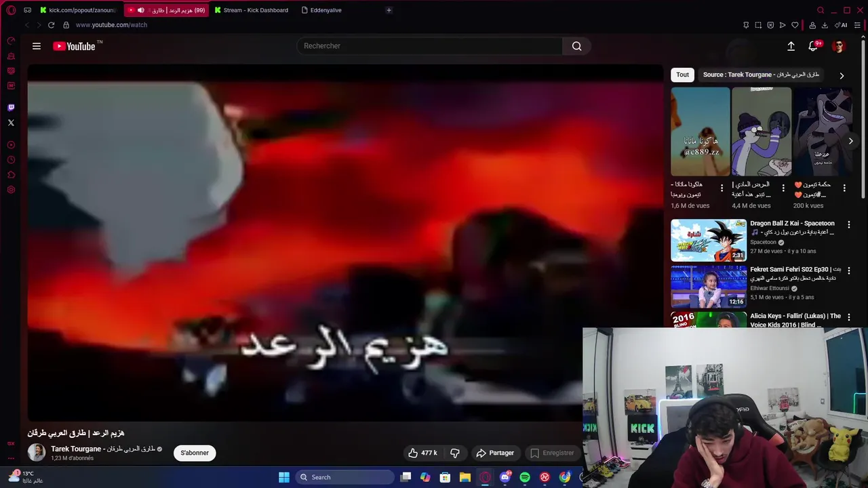Open a new browser tab with plus

point(389,10)
